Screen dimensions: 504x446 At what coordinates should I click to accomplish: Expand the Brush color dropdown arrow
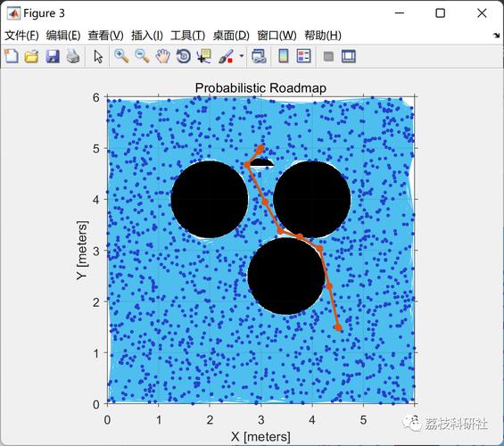242,56
